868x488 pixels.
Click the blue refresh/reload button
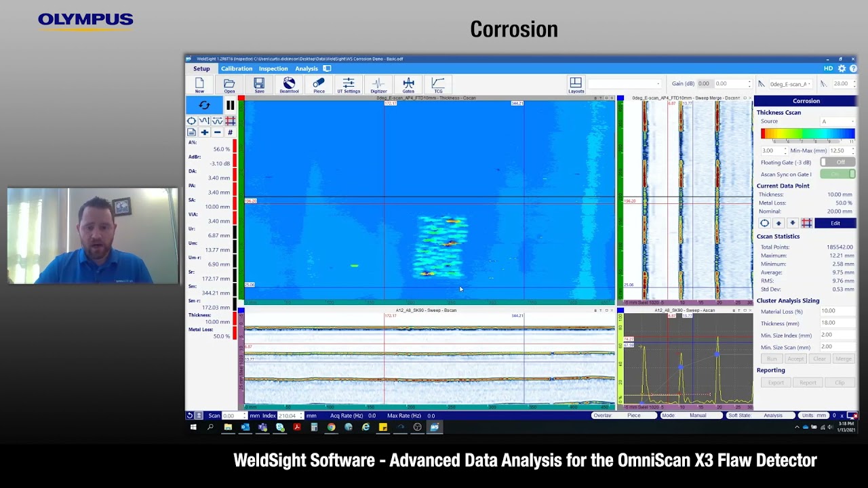tap(204, 105)
